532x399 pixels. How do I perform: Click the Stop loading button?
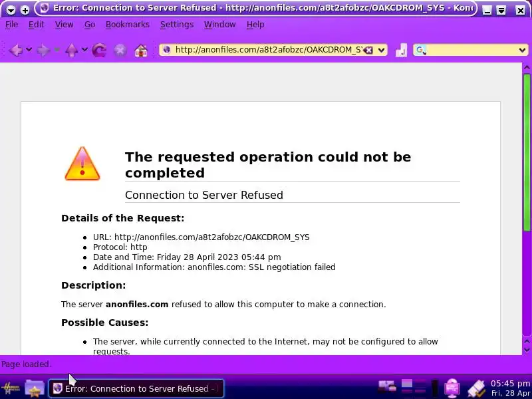click(x=120, y=51)
